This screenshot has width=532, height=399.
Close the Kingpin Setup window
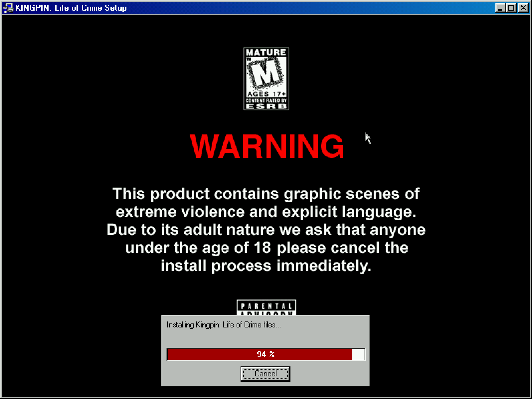click(523, 8)
